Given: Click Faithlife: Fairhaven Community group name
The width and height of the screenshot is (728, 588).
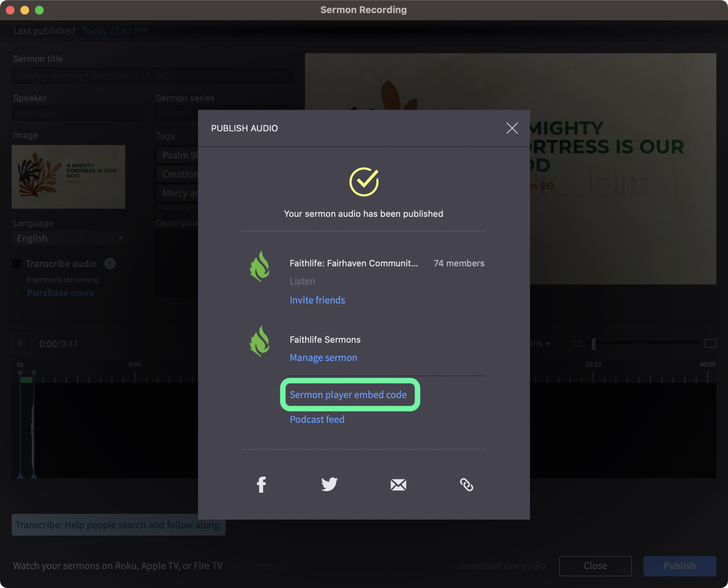Looking at the screenshot, I should coord(354,263).
